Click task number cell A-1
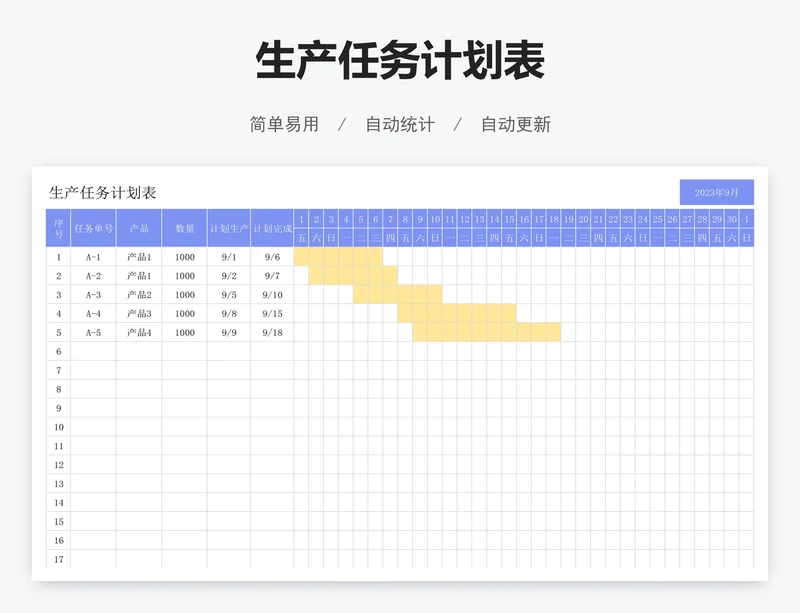800x613 pixels. point(93,257)
